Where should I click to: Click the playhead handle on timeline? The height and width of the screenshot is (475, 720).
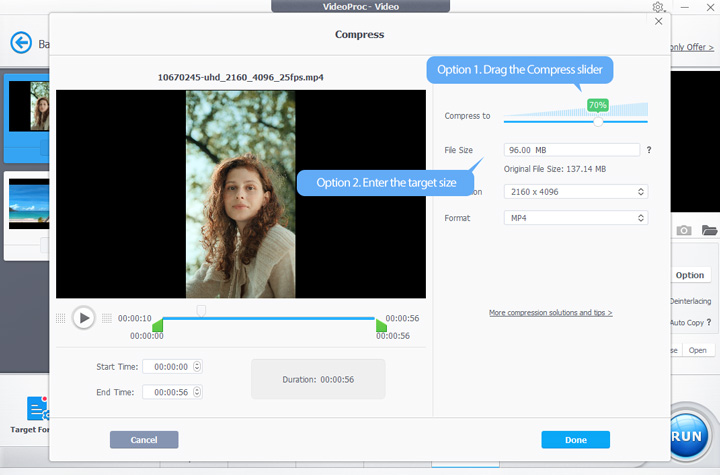click(201, 311)
